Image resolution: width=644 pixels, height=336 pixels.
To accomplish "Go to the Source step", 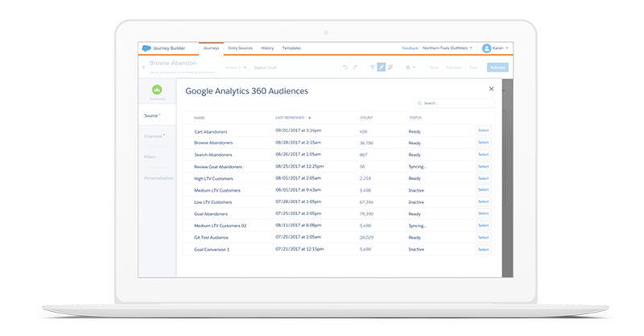I will pyautogui.click(x=157, y=115).
